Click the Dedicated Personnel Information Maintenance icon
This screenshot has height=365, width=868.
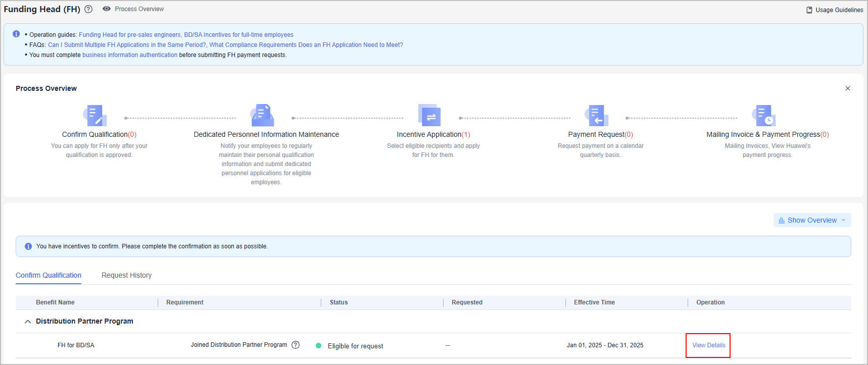pyautogui.click(x=262, y=116)
